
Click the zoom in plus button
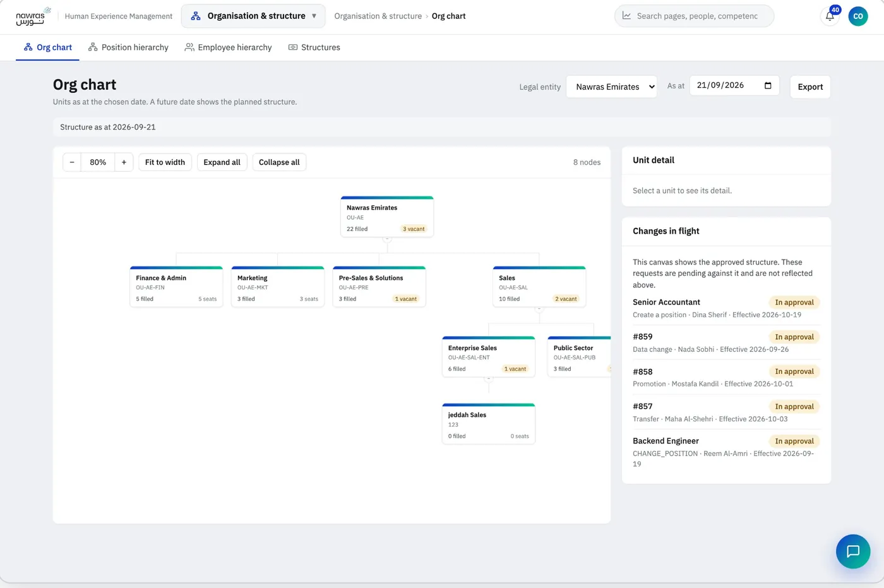click(x=124, y=162)
